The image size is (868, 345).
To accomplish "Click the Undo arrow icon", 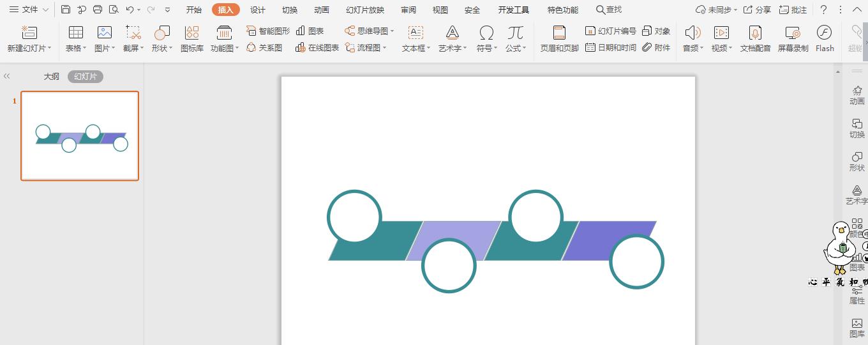I will (x=130, y=10).
